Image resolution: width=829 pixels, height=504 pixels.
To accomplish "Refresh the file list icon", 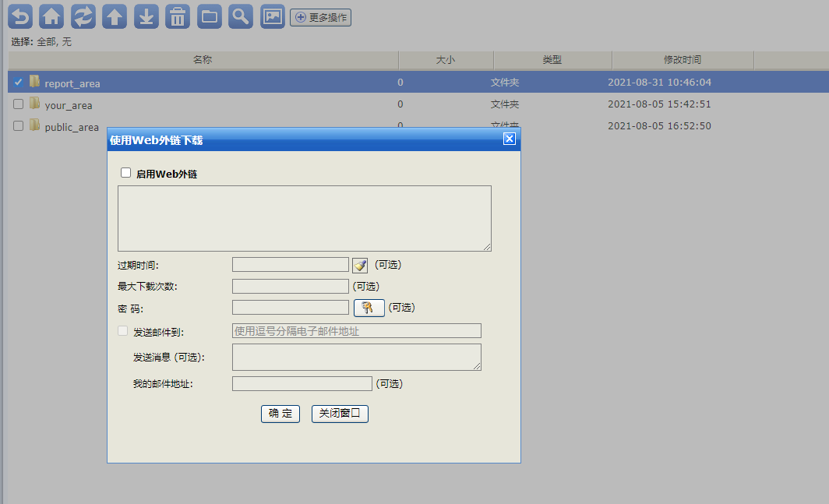I will (83, 16).
